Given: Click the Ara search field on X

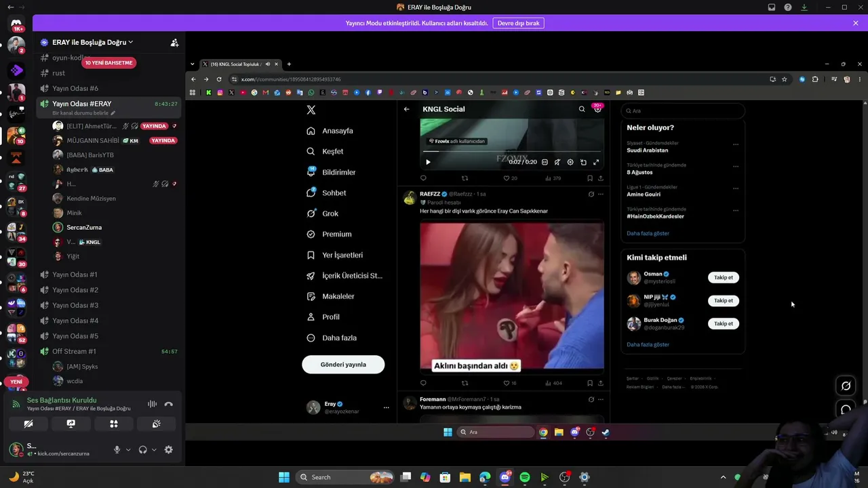Looking at the screenshot, I should tap(683, 110).
